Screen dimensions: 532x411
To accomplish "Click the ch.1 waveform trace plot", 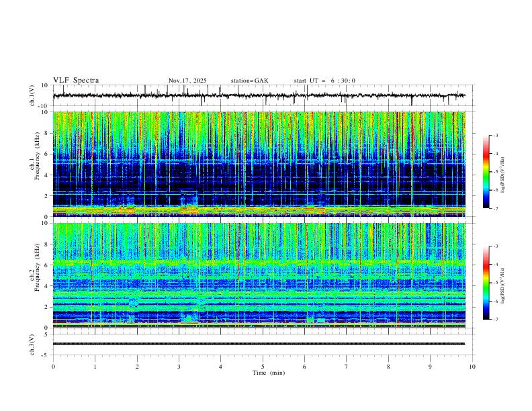I will [x=259, y=95].
